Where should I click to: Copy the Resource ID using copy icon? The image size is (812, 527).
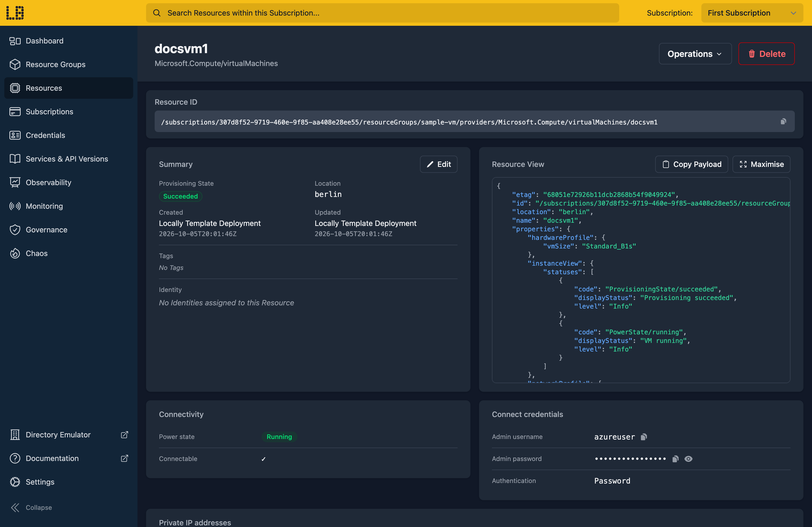click(783, 121)
